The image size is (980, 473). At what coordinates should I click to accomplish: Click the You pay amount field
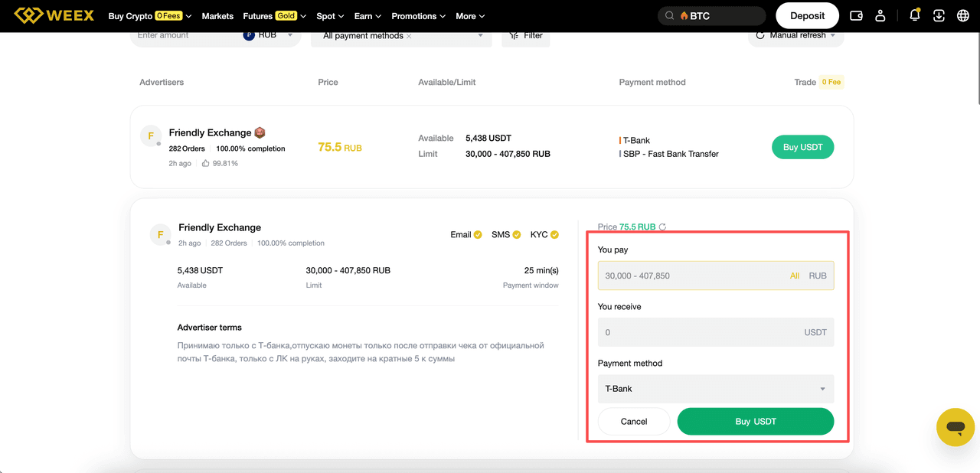point(716,276)
